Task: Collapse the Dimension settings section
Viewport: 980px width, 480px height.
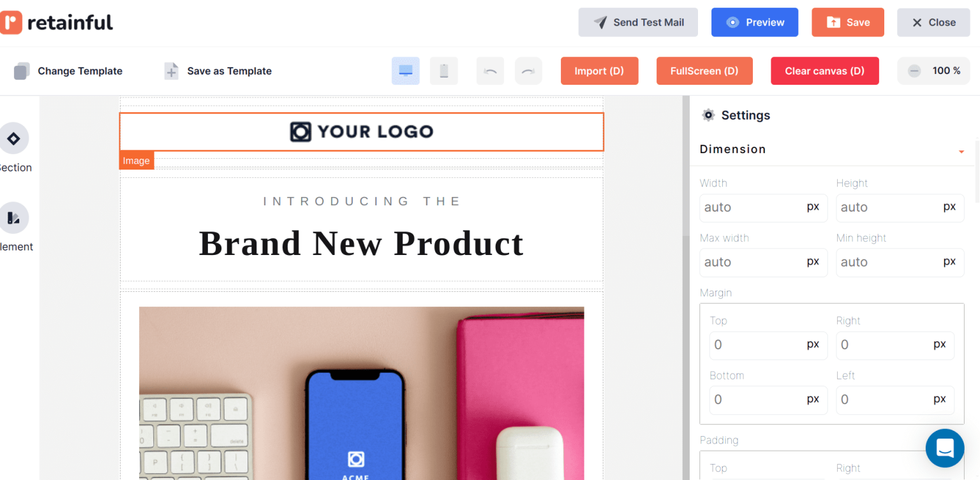Action: point(961,151)
